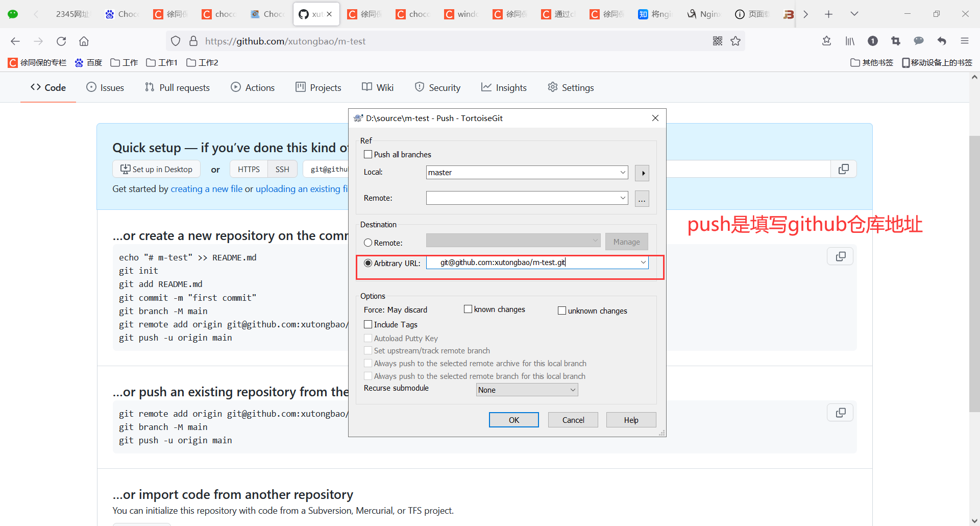Image resolution: width=980 pixels, height=526 pixels.
Task: Select the Remote destination radio button
Action: (x=368, y=243)
